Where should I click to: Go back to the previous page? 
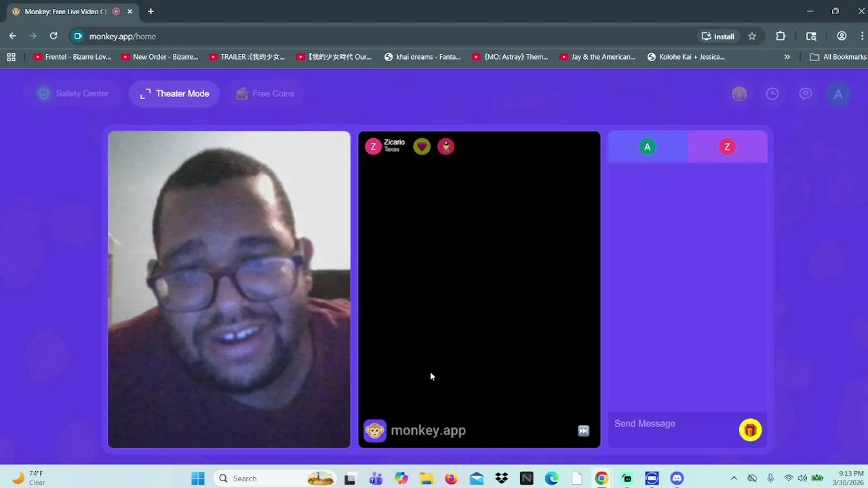[x=12, y=37]
